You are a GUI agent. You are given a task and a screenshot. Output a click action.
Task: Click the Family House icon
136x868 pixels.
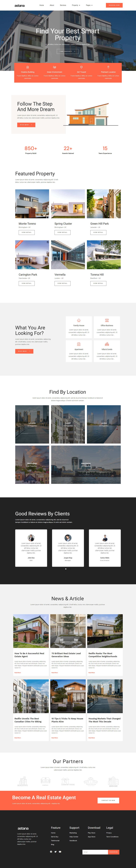click(x=79, y=320)
